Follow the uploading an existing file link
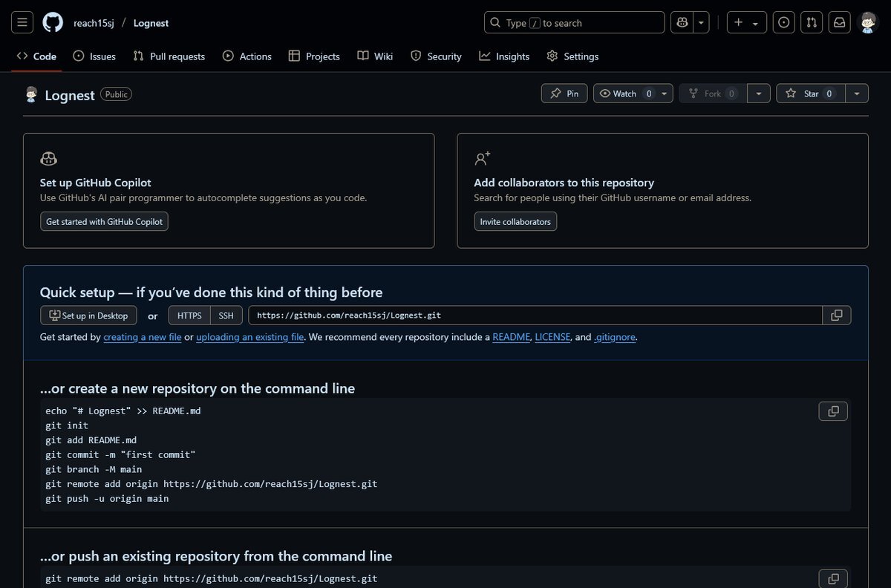The height and width of the screenshot is (588, 891). point(250,337)
